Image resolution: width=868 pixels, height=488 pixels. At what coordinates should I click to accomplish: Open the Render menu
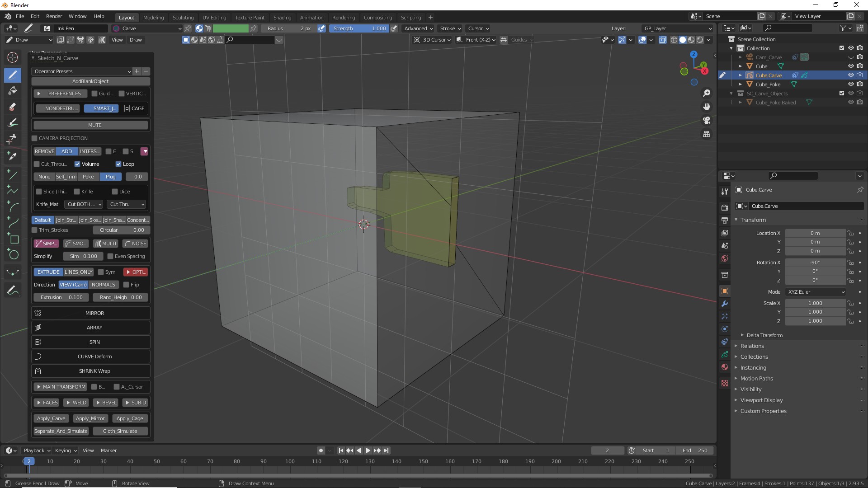54,16
